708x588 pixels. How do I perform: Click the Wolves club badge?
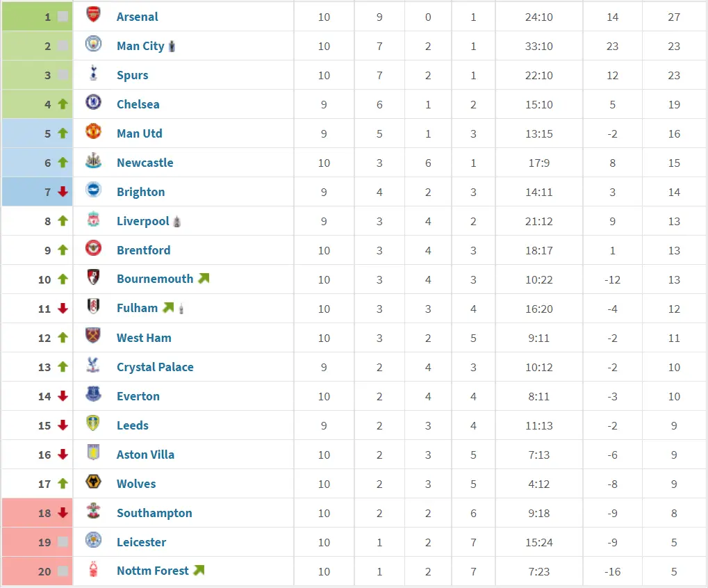coord(93,482)
